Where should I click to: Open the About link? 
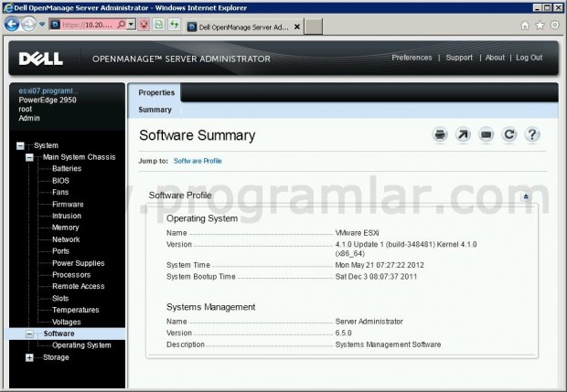coord(495,58)
